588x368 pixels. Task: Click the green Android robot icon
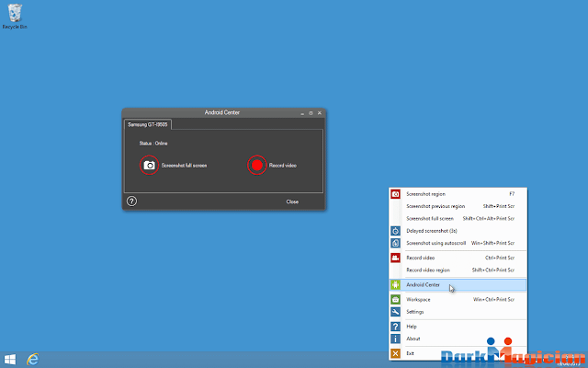[395, 284]
